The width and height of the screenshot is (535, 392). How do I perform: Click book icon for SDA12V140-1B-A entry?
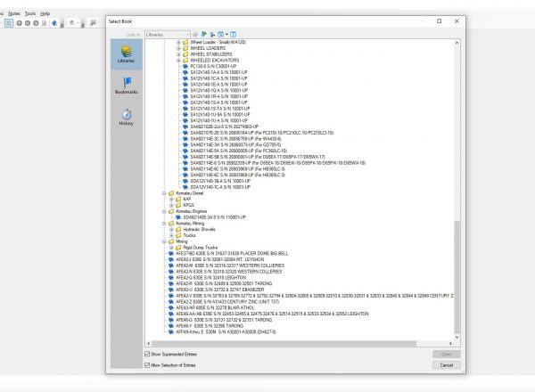[185, 181]
